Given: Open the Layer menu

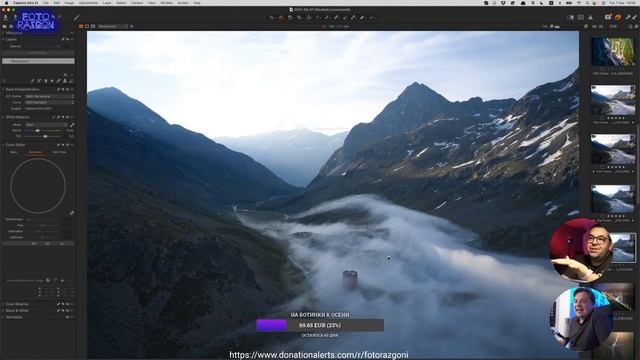Looking at the screenshot, I should point(107,3).
